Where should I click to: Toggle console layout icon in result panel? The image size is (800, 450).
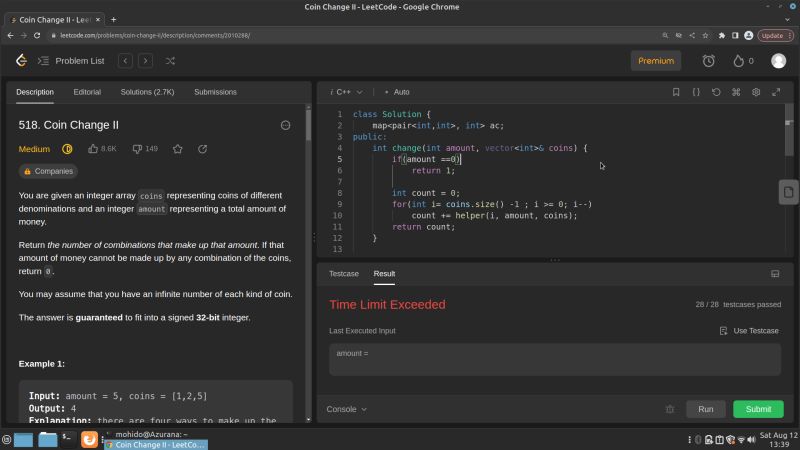775,274
